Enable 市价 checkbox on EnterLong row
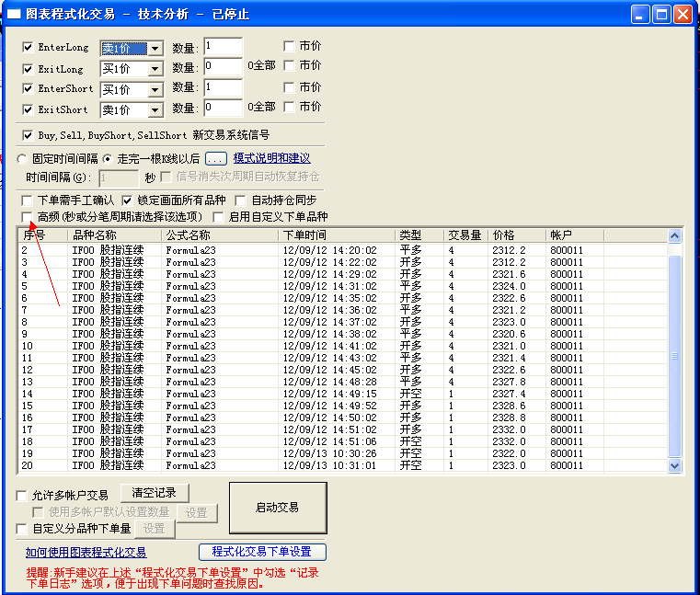This screenshot has height=595, width=700. click(x=289, y=46)
